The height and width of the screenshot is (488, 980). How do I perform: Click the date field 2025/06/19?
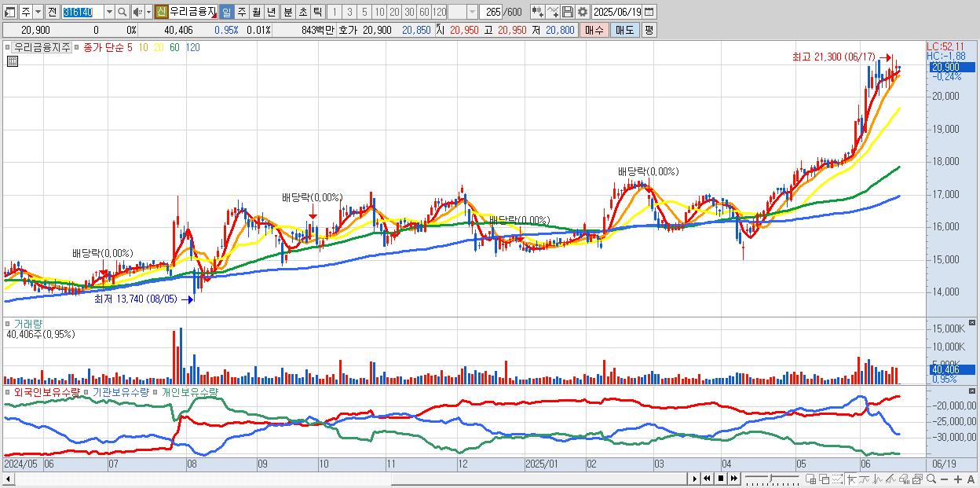(x=616, y=12)
